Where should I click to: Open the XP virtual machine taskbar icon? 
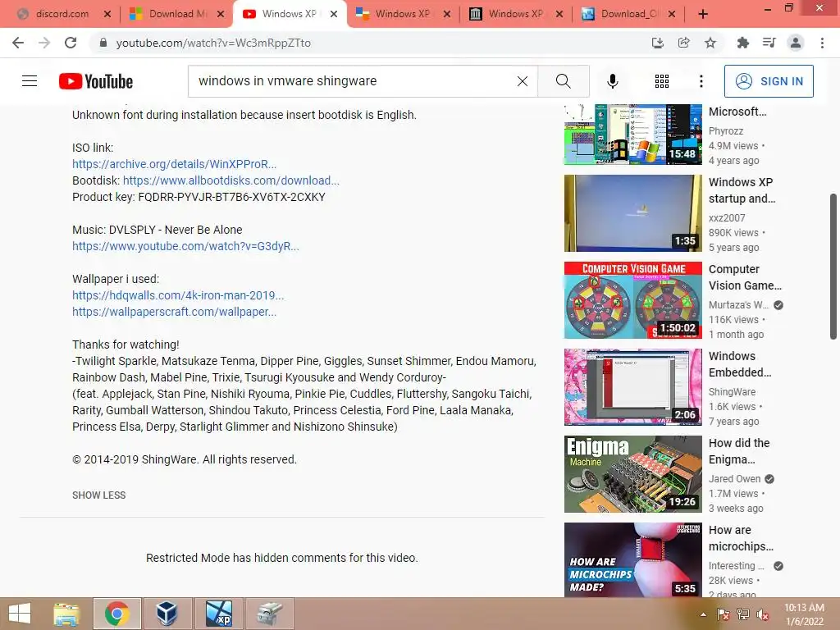click(x=218, y=614)
